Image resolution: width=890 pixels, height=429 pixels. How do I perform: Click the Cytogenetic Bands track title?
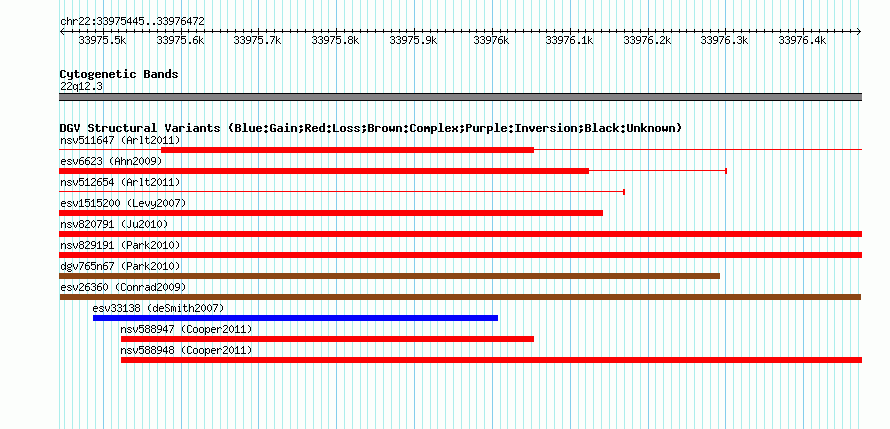[119, 74]
